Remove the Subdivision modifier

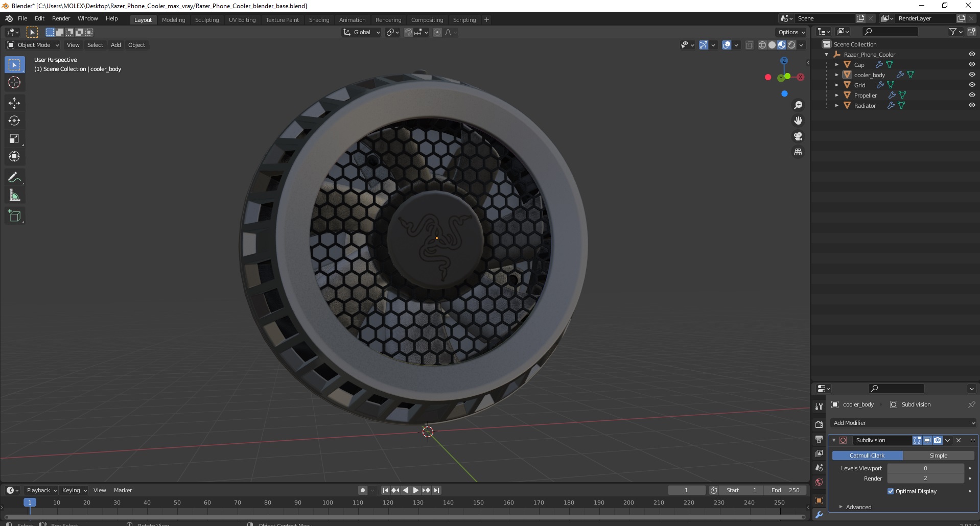click(959, 440)
